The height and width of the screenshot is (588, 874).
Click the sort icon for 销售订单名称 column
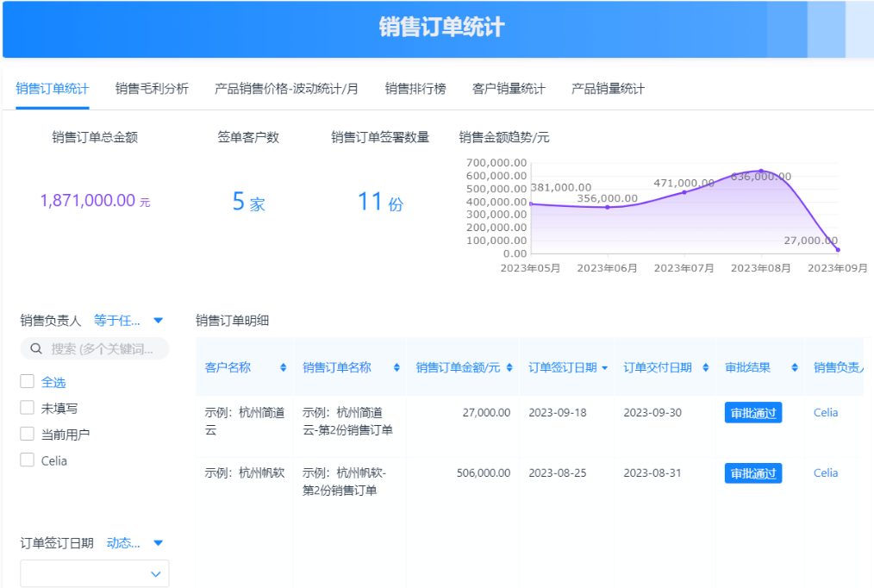pos(396,367)
